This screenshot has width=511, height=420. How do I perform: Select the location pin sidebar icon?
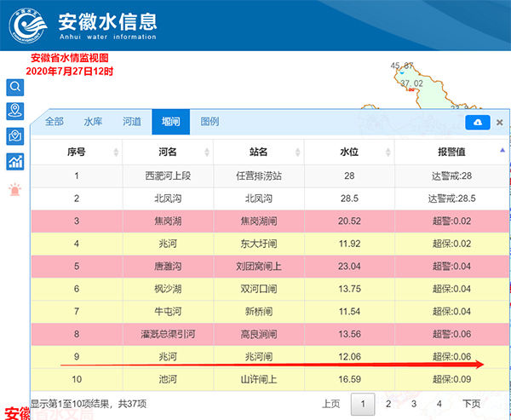15,112
